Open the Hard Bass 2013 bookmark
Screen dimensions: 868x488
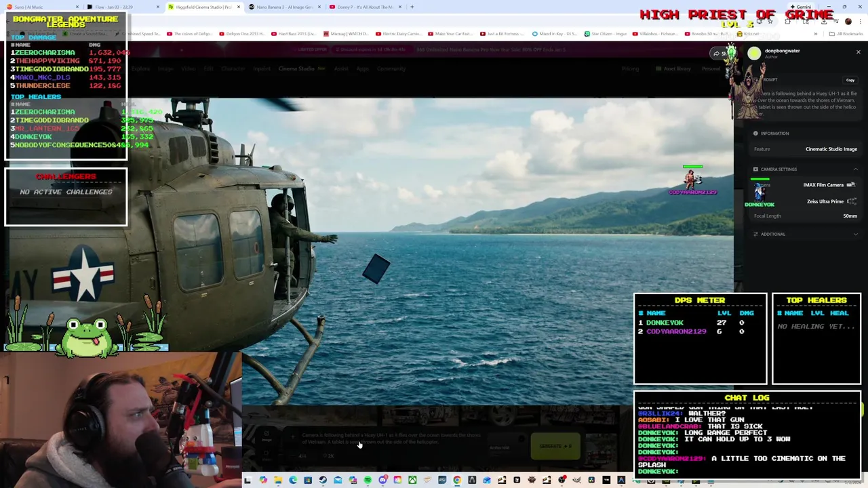pyautogui.click(x=294, y=34)
